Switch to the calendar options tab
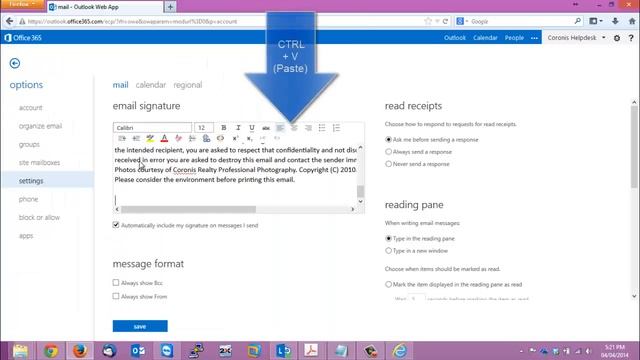The image size is (640, 360). click(151, 85)
